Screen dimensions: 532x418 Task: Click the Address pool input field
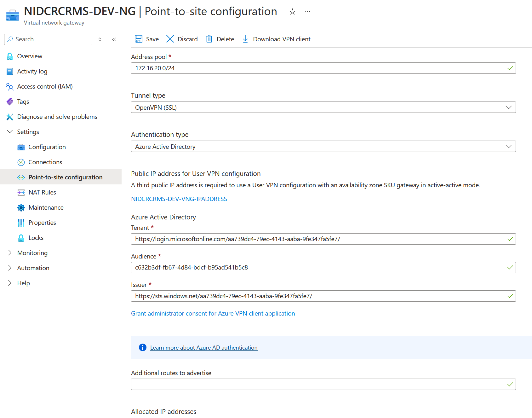323,68
